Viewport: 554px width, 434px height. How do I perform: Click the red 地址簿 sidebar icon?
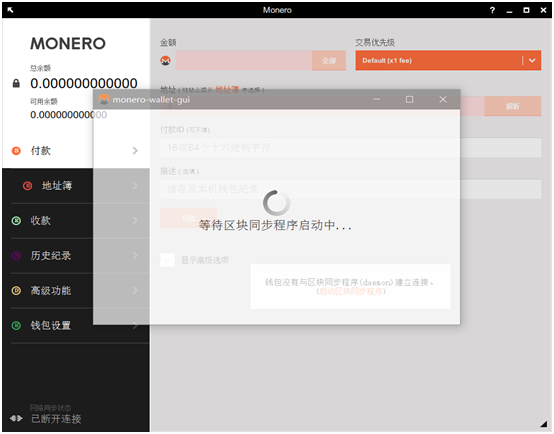click(28, 185)
